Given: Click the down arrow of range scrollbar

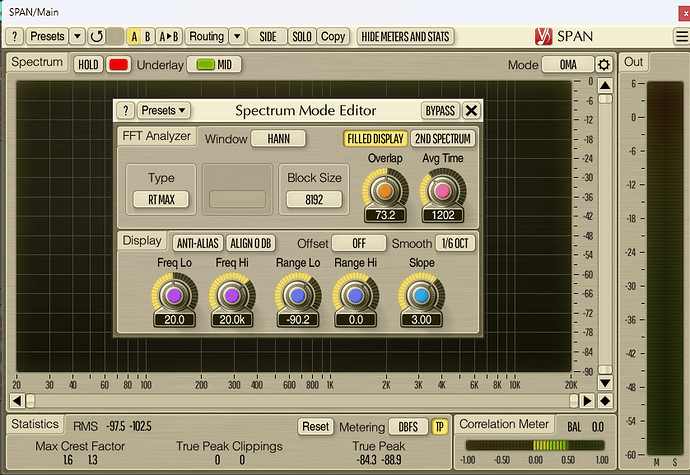Looking at the screenshot, I should click(x=605, y=383).
